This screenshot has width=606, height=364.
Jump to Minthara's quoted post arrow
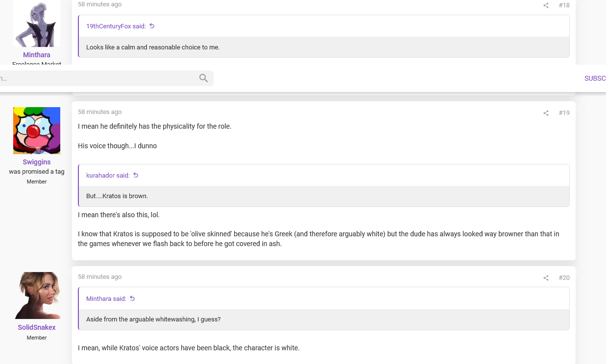[132, 298]
